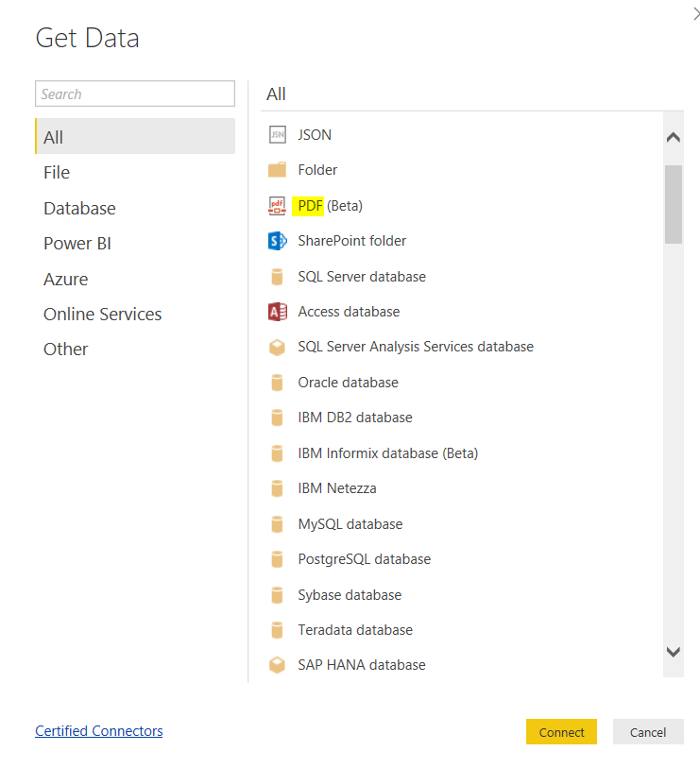This screenshot has height=768, width=700.
Task: Click the JSON connector icon
Action: tap(277, 135)
